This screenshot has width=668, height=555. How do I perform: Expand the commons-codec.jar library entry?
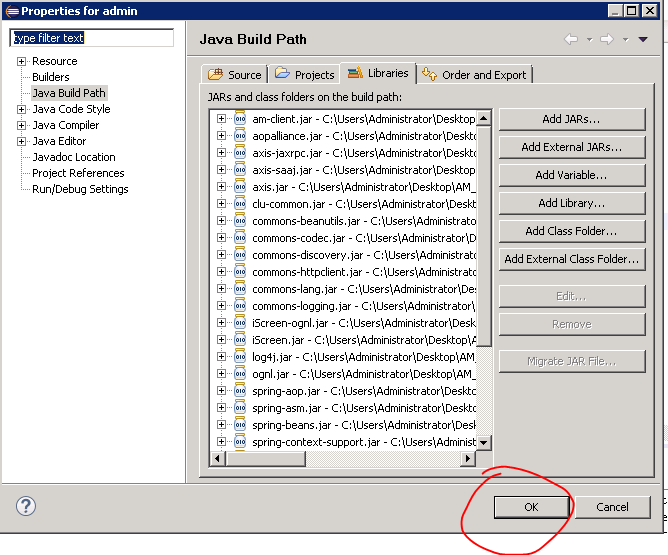tap(222, 238)
